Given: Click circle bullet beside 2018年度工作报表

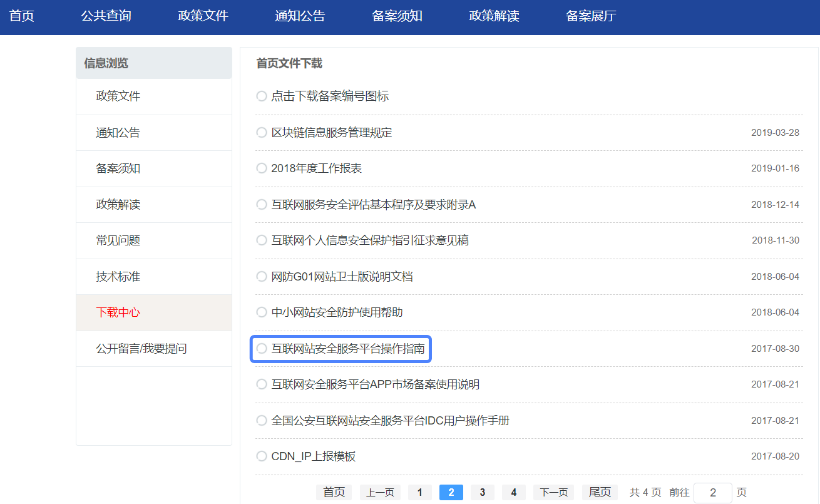Looking at the screenshot, I should coord(262,168).
